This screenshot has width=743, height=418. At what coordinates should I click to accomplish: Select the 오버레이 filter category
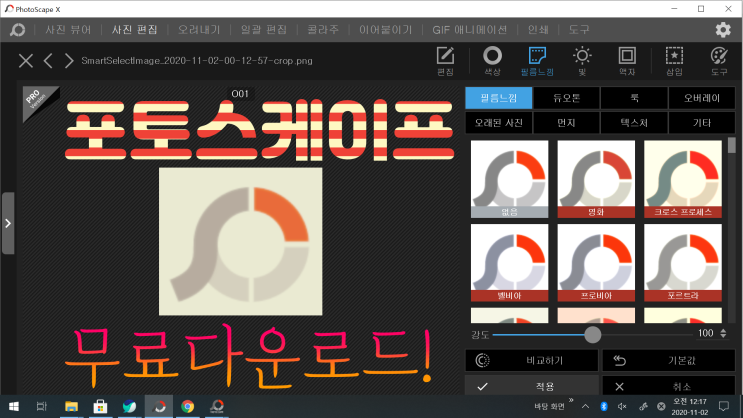702,98
